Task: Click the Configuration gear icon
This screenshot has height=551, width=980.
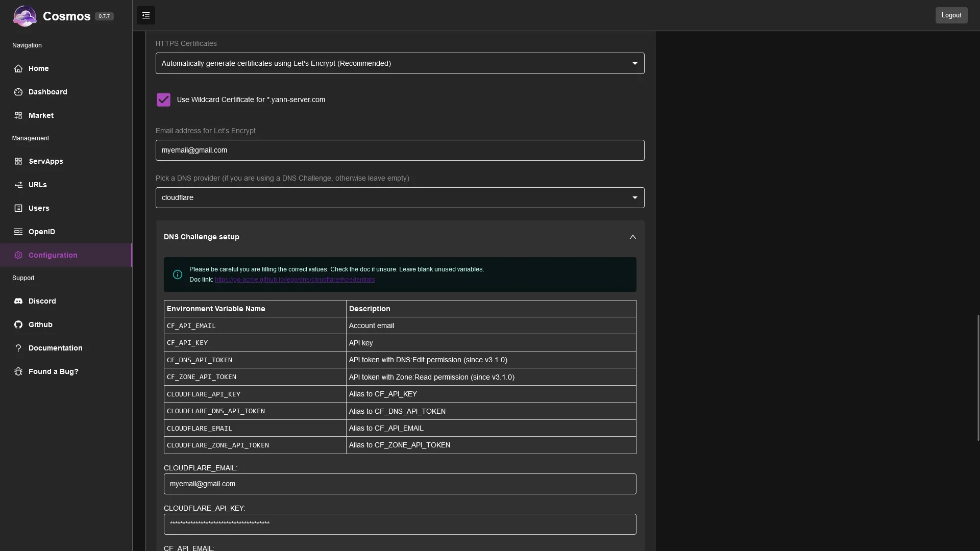Action: 18,255
